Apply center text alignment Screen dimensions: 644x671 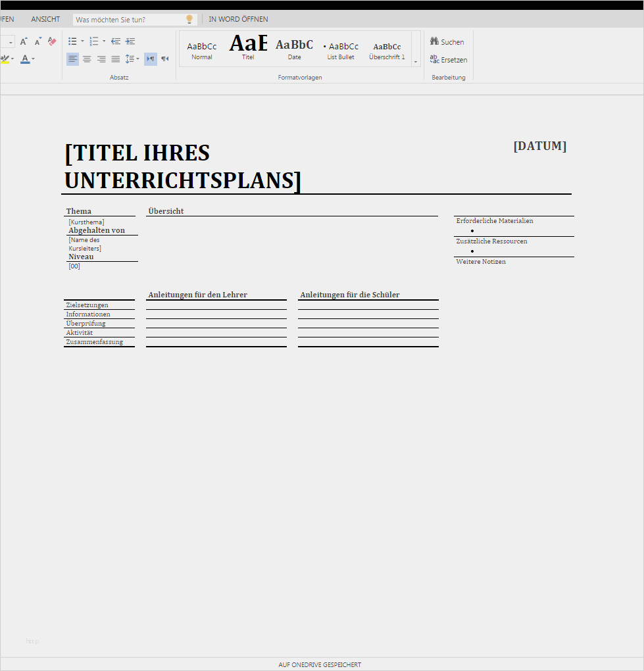[x=87, y=59]
